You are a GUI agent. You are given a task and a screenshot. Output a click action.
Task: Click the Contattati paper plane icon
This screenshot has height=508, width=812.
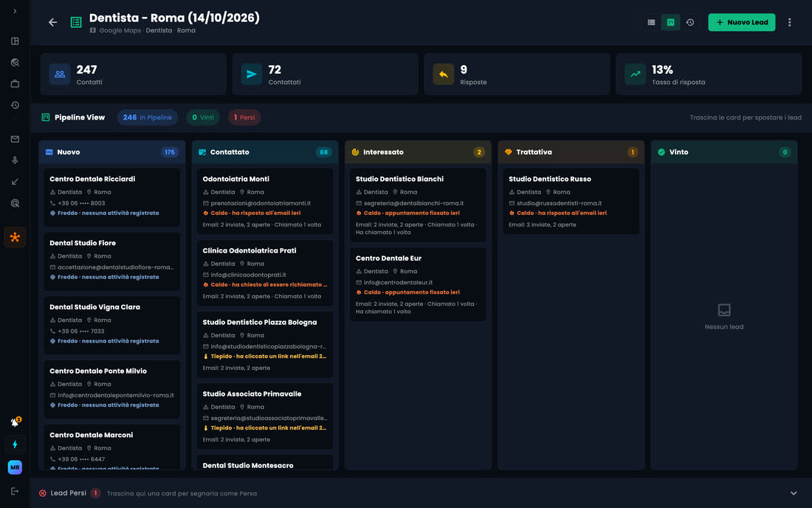pos(252,74)
